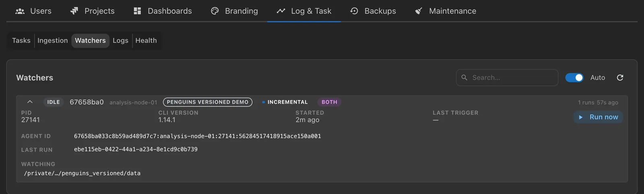Image resolution: width=644 pixels, height=194 pixels.
Task: Focus the watchers Search field
Action: [x=507, y=77]
